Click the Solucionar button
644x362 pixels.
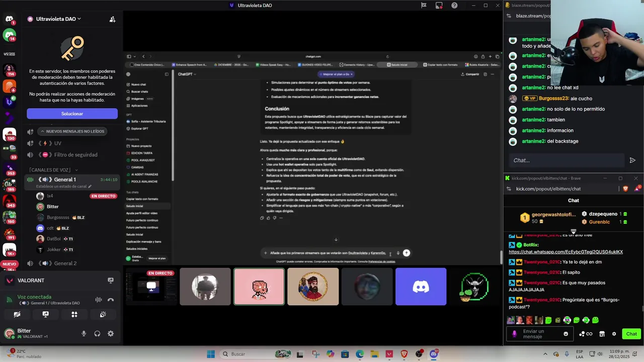tap(72, 114)
